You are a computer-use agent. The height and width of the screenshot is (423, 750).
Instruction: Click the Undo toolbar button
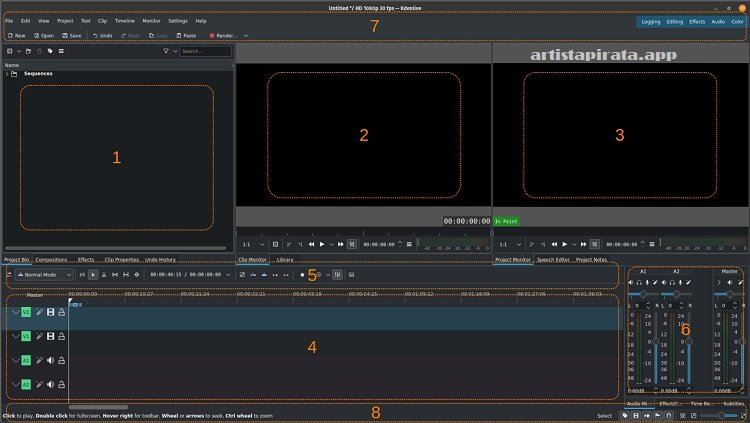point(102,35)
